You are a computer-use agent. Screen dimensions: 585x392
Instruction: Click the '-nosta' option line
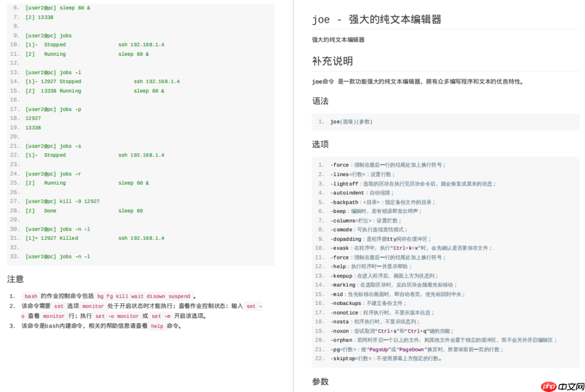coord(375,322)
